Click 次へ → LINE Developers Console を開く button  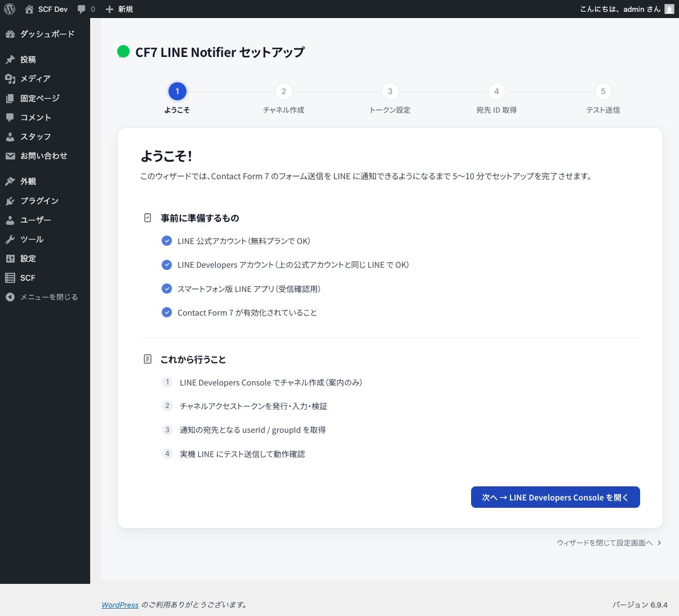556,497
